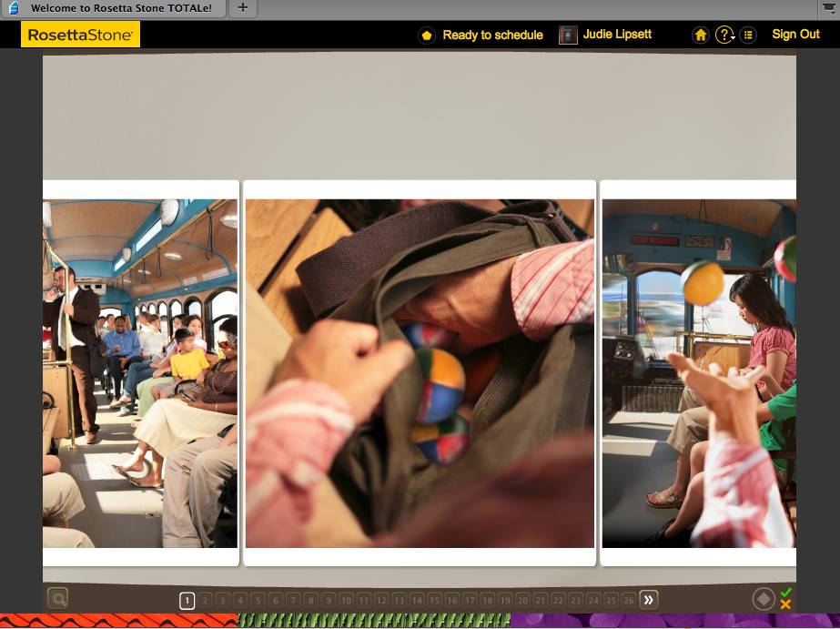Open the zoom view icon in bottom bar

[x=58, y=597]
